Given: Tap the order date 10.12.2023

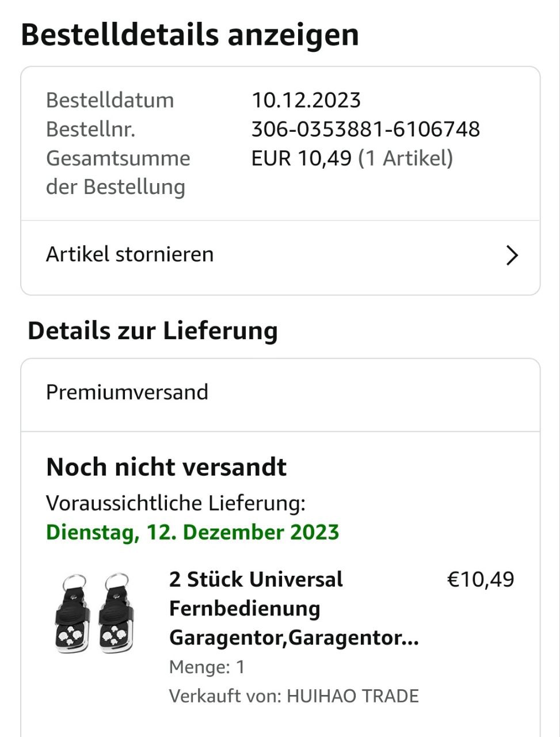Looking at the screenshot, I should (x=306, y=100).
